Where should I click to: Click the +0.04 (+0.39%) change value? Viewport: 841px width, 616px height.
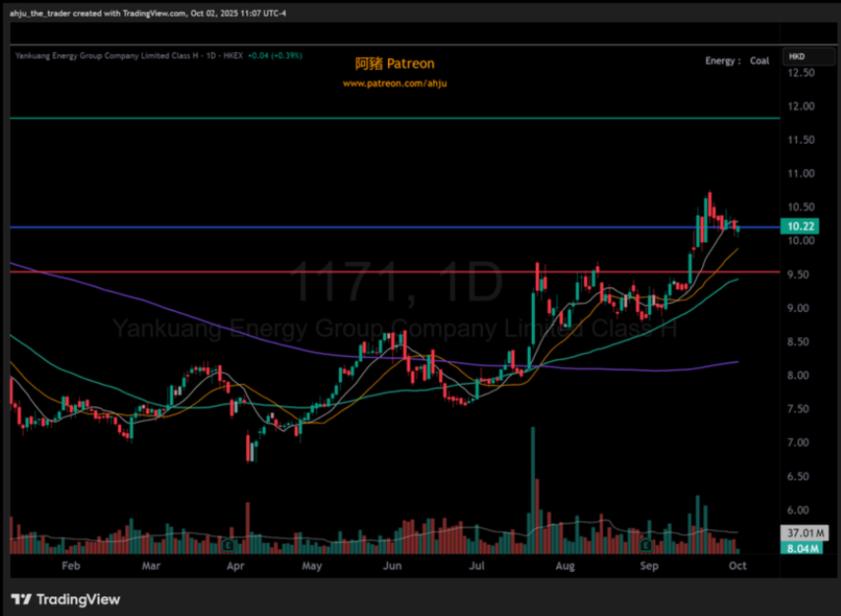(x=275, y=56)
